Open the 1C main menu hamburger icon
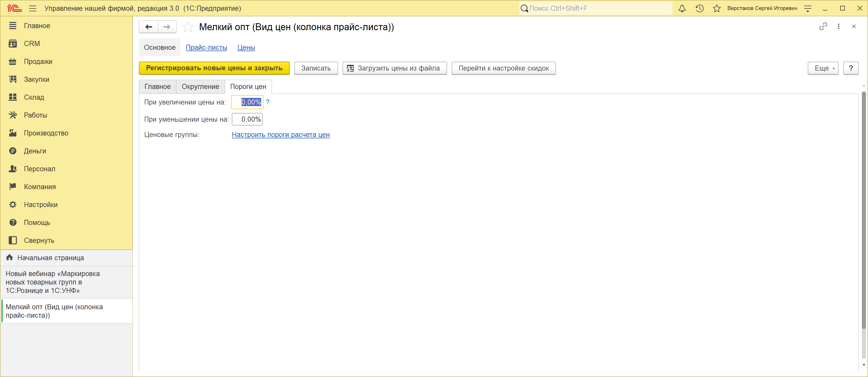The width and height of the screenshot is (868, 377). coord(33,8)
